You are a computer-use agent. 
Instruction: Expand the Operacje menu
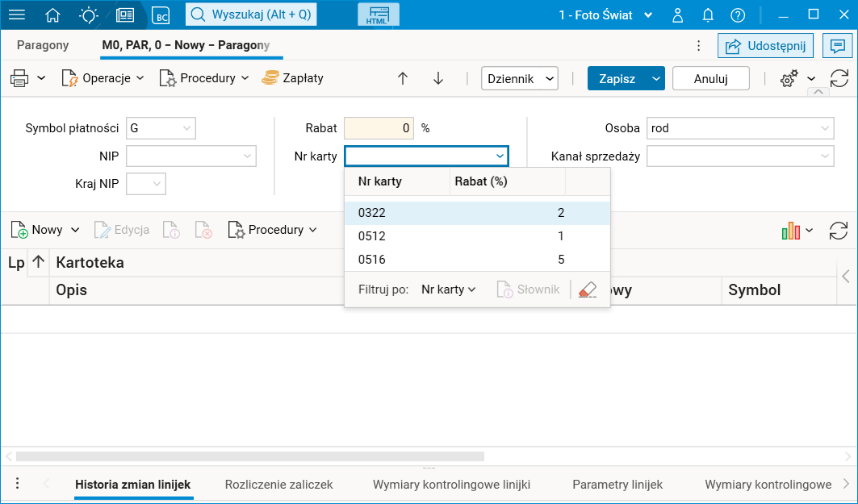(103, 79)
